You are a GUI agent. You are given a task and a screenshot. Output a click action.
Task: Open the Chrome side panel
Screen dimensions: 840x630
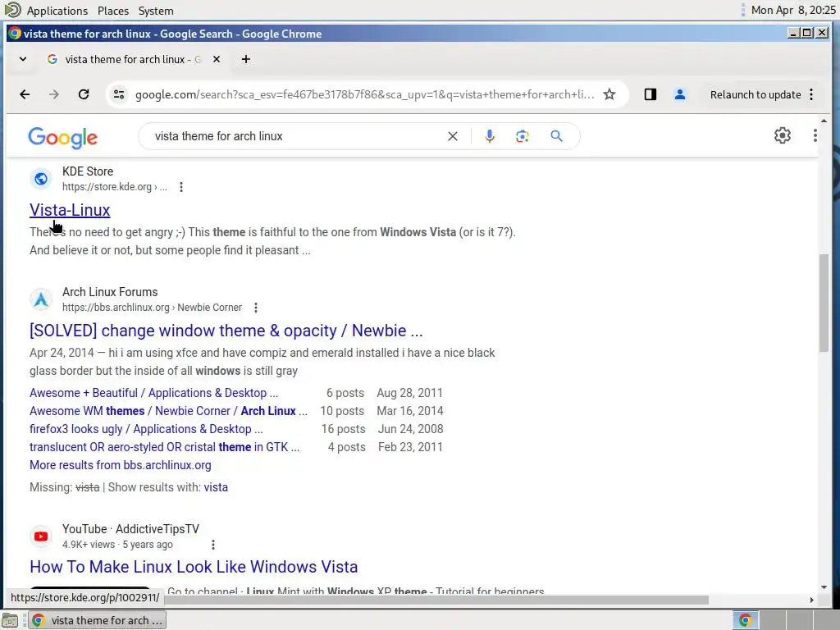coord(651,95)
